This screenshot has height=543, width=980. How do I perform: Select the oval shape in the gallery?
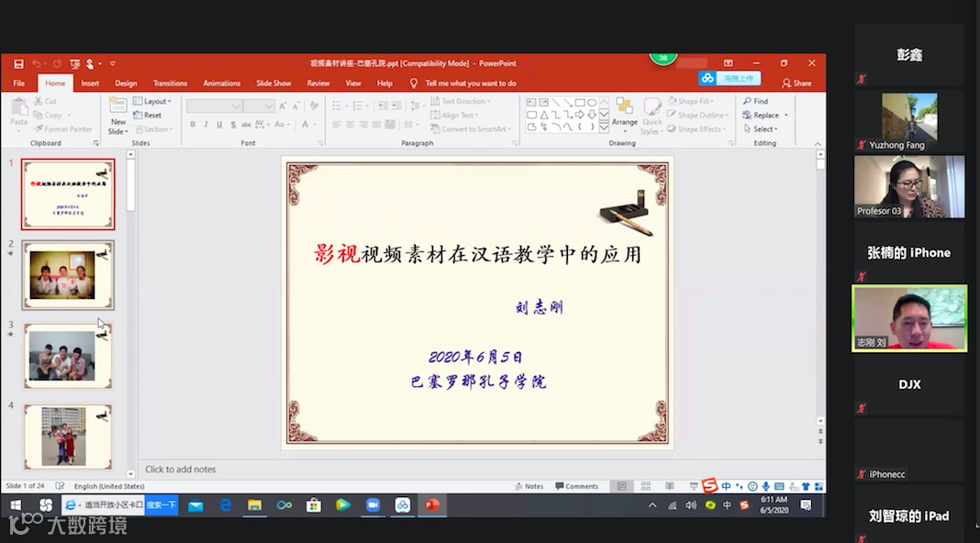(x=592, y=103)
